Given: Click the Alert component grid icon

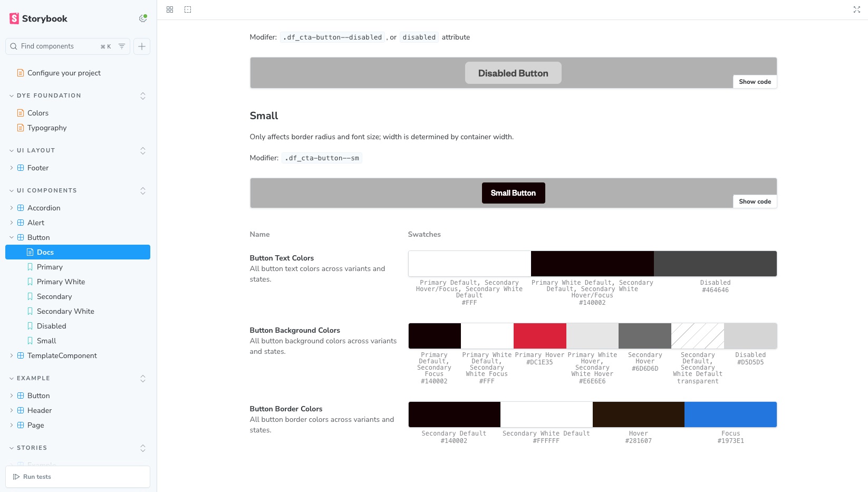Looking at the screenshot, I should tap(21, 223).
